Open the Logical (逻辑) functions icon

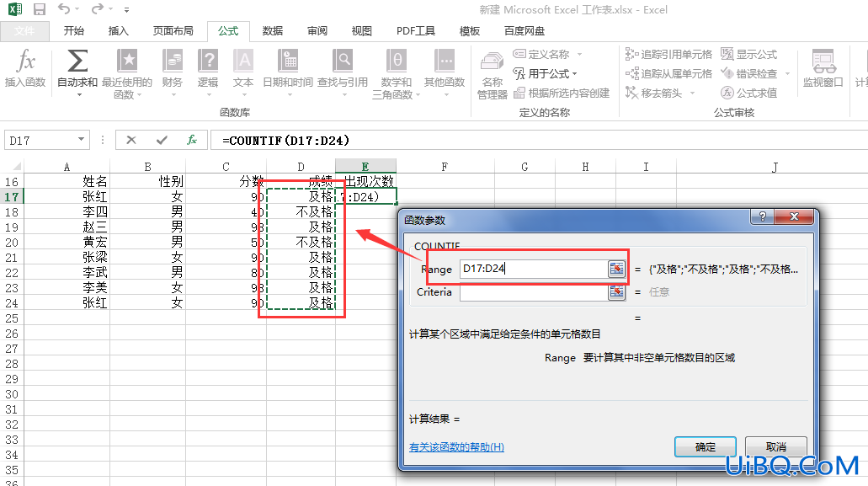pyautogui.click(x=208, y=61)
